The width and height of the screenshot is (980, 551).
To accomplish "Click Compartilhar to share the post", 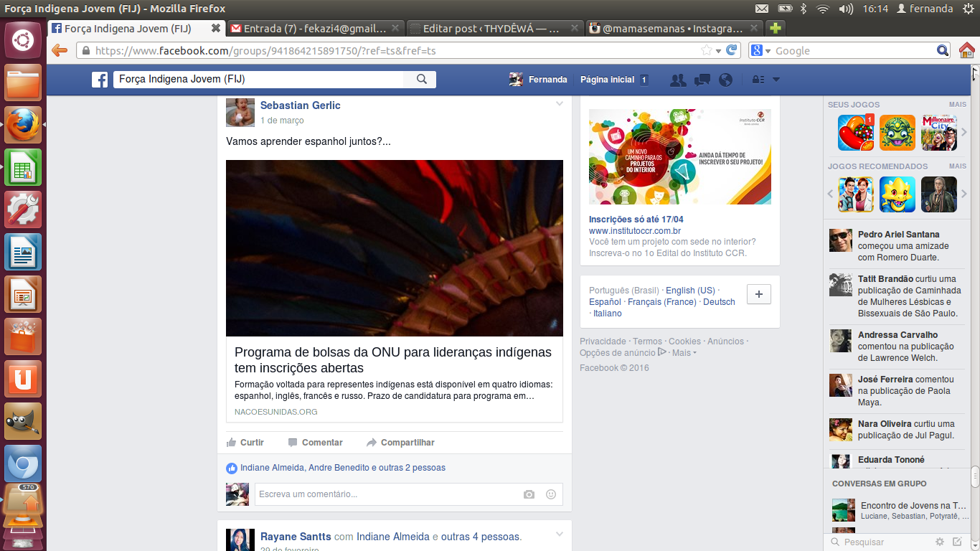I will [x=400, y=443].
